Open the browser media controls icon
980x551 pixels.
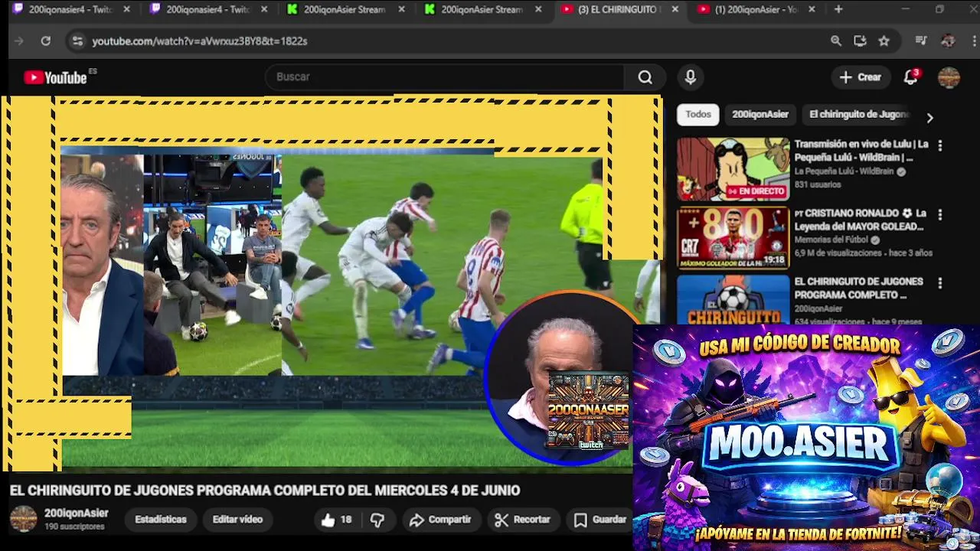(x=921, y=41)
